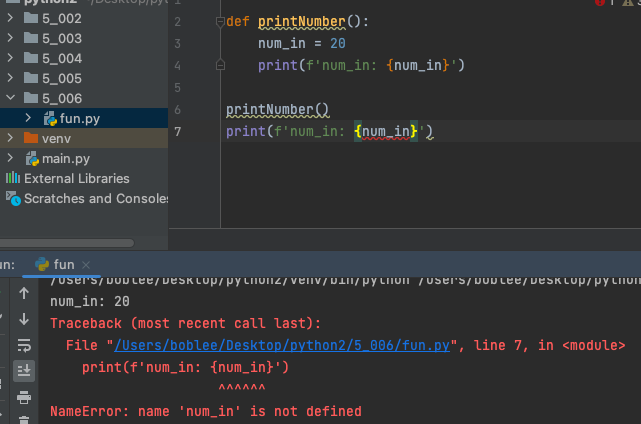The width and height of the screenshot is (641, 424).
Task: Open External Libraries node
Action: point(76,179)
